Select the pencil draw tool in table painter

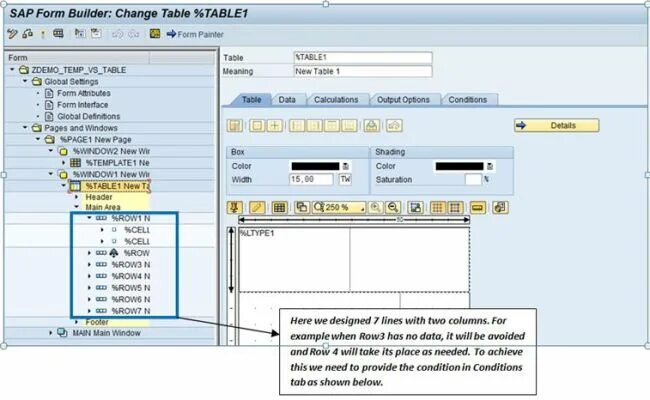click(x=257, y=207)
